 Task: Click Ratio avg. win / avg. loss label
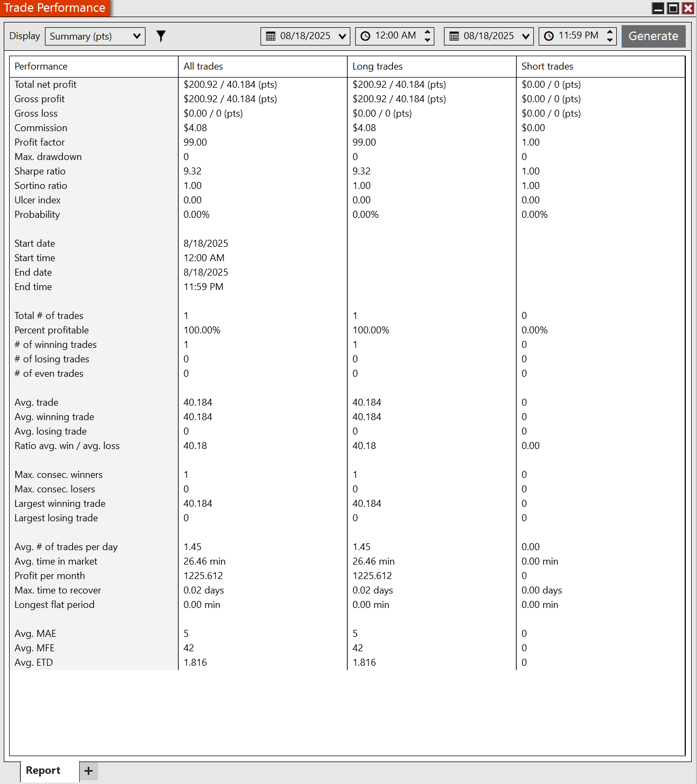(67, 446)
